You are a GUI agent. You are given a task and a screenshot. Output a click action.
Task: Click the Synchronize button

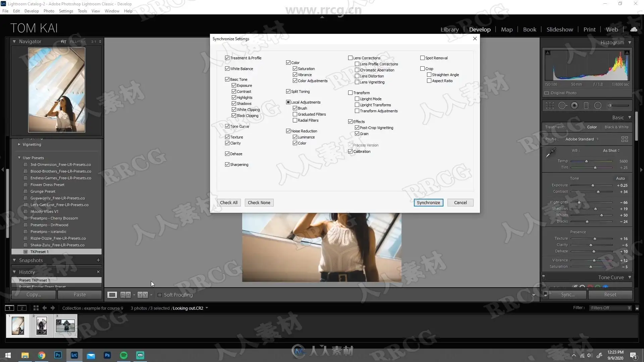point(428,202)
